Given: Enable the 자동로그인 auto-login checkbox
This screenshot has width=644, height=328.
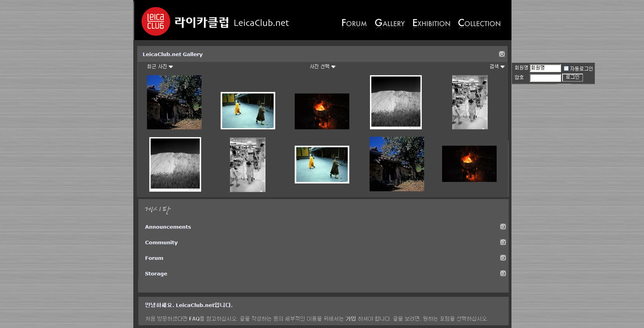Looking at the screenshot, I should pyautogui.click(x=566, y=68).
